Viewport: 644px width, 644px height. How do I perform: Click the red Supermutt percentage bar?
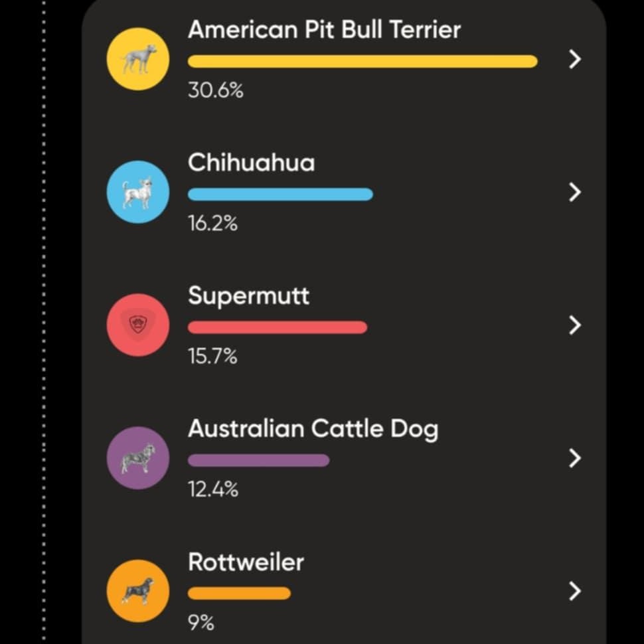(x=278, y=327)
